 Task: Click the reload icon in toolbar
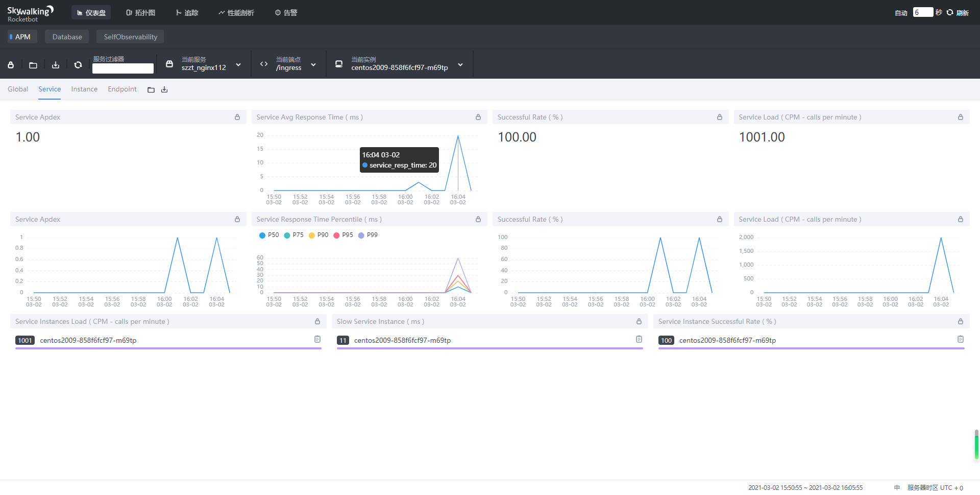tap(78, 65)
